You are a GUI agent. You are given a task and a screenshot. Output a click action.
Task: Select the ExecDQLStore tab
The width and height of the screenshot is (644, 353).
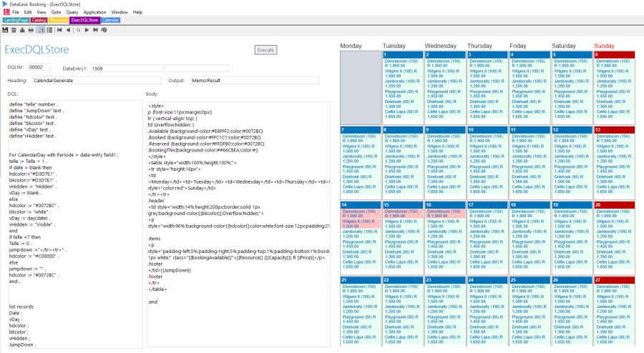tap(84, 20)
